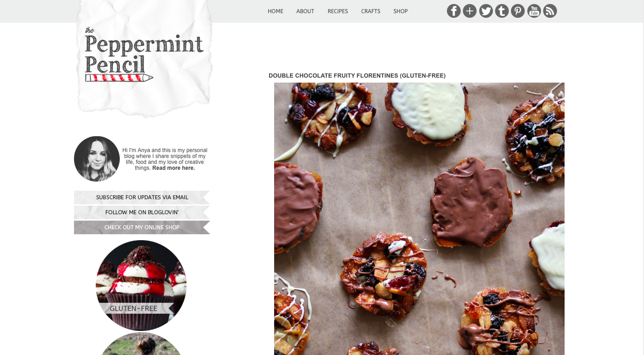The height and width of the screenshot is (355, 644).
Task: Click Follow Me on Bloglovin' banner
Action: click(142, 212)
